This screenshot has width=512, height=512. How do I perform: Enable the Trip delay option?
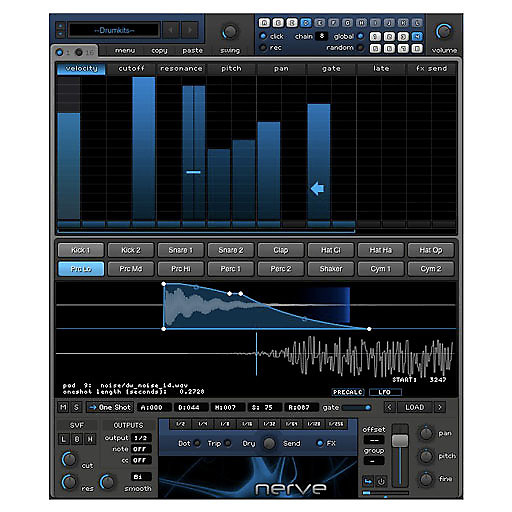pyautogui.click(x=228, y=443)
